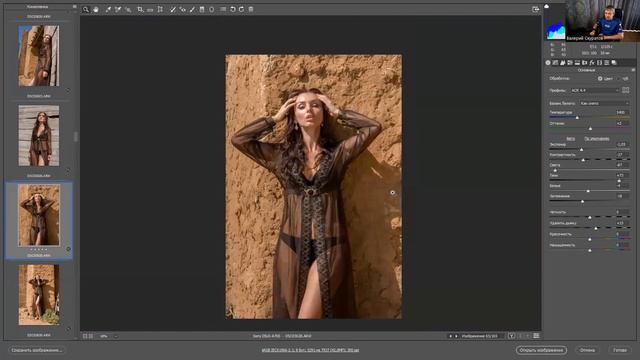Open the Presets panel tab
The height and width of the screenshot is (360, 640).
point(607,62)
